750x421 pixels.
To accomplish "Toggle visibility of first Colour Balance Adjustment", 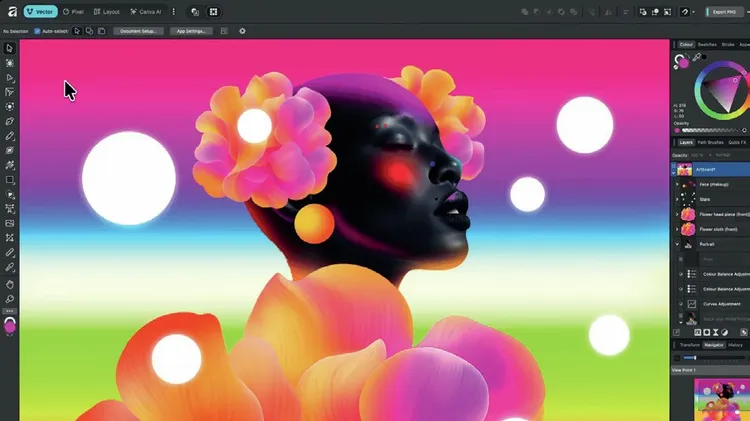I will coord(679,274).
